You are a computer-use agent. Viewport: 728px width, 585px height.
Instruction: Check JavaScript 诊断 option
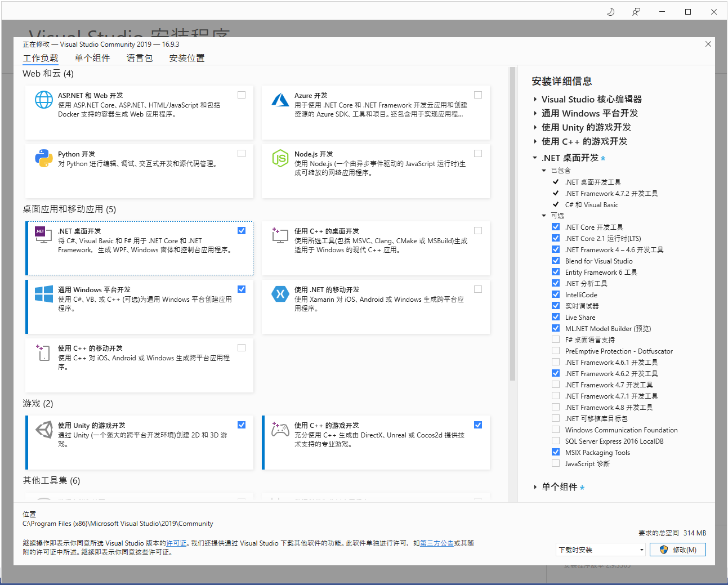coord(556,463)
